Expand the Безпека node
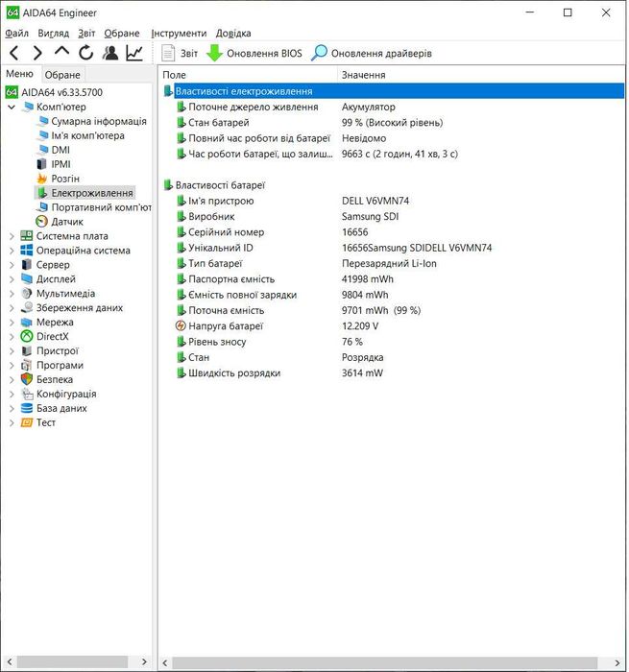 click(x=12, y=380)
